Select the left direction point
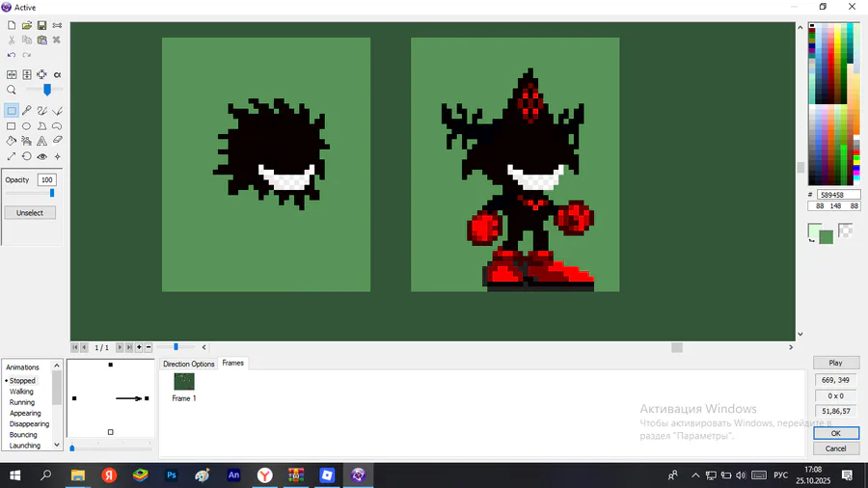The height and width of the screenshot is (488, 868). (x=74, y=398)
